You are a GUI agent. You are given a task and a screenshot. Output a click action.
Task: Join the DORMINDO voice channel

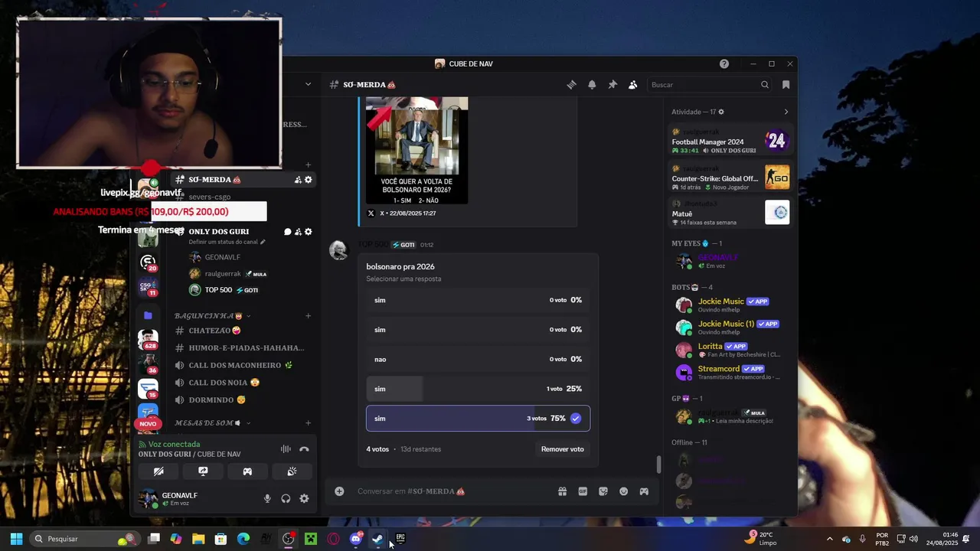tap(241, 399)
